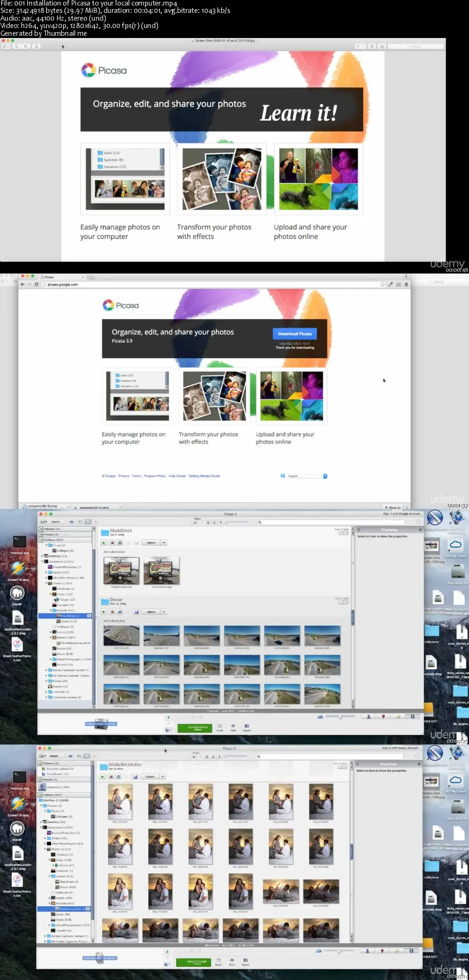Adjust the thumbnail size slider below the MichelleLidoKey photos
The width and height of the screenshot is (469, 980).
(x=339, y=951)
